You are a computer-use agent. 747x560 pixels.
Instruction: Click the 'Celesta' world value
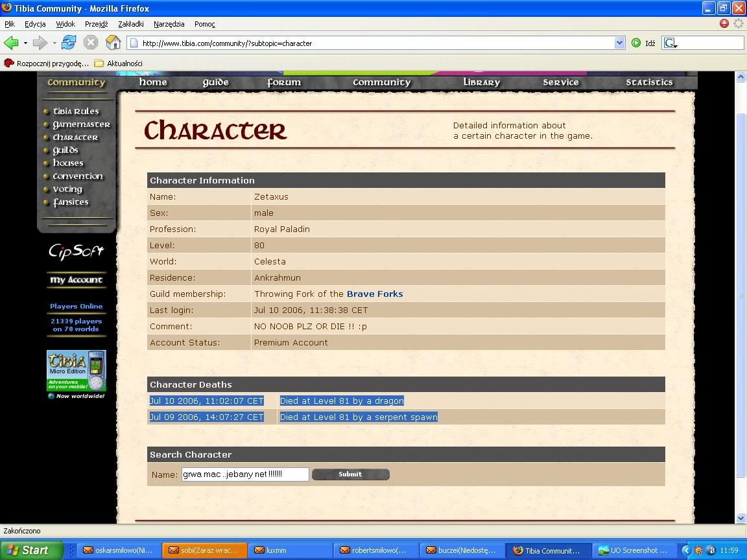[270, 261]
